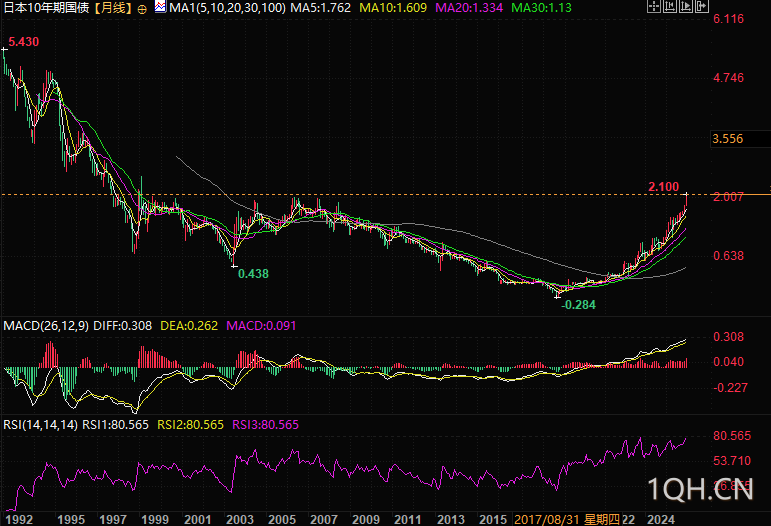
Task: Click the purple MA20:1.334 legend
Action: click(x=468, y=8)
